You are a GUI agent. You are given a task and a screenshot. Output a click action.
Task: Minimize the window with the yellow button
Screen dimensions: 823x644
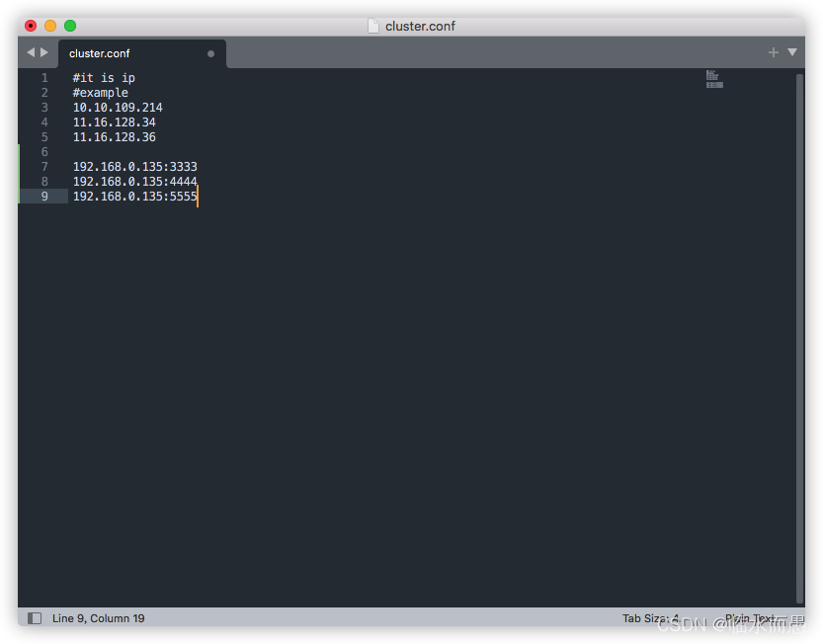coord(50,26)
